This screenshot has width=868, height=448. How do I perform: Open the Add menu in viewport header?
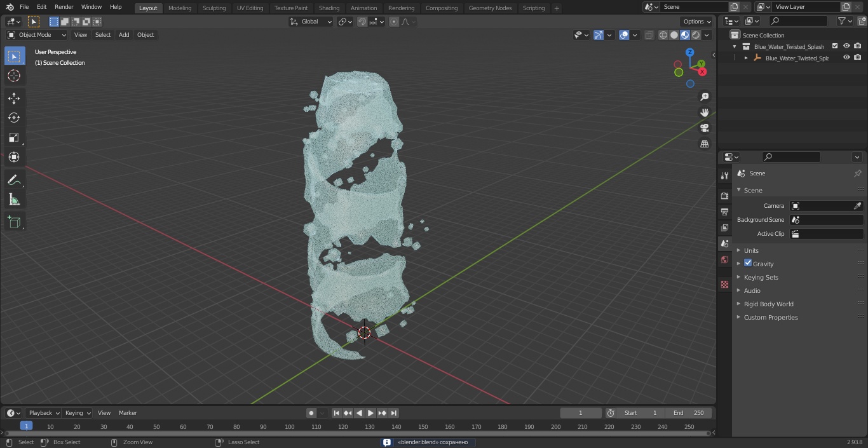[124, 35]
